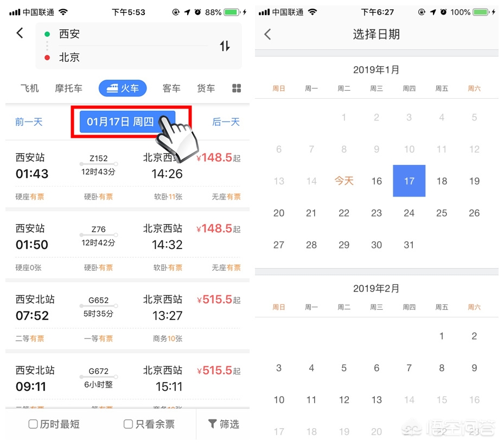The image size is (504, 445).
Task: Pick 今天 in the calendar
Action: click(x=344, y=181)
